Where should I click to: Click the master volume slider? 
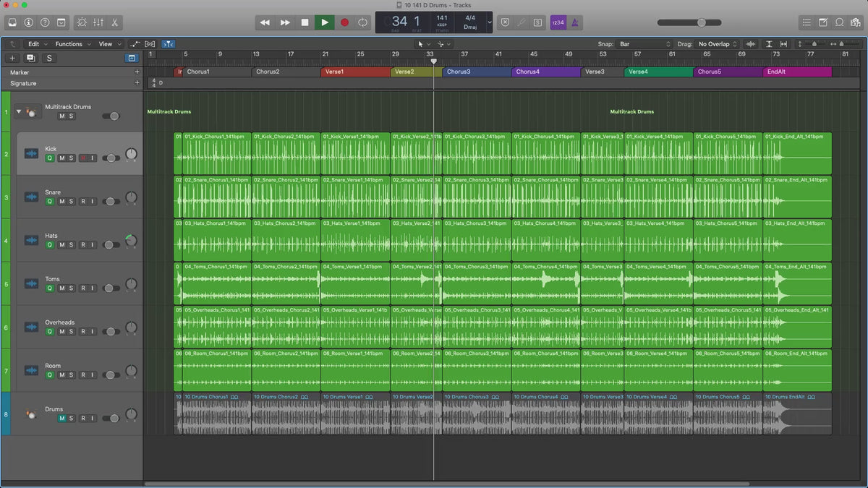pos(701,22)
